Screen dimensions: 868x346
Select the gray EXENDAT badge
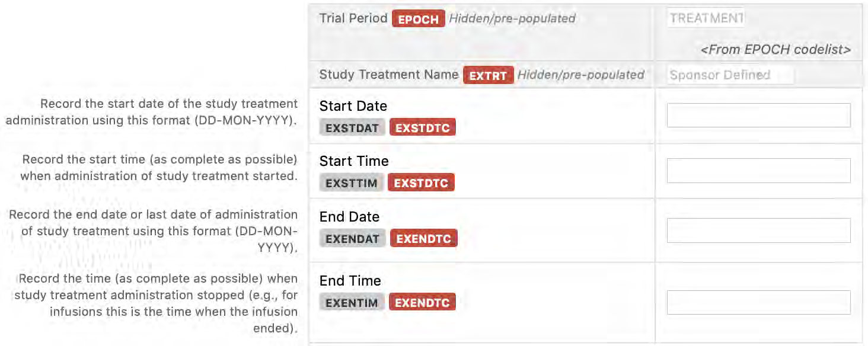(352, 239)
